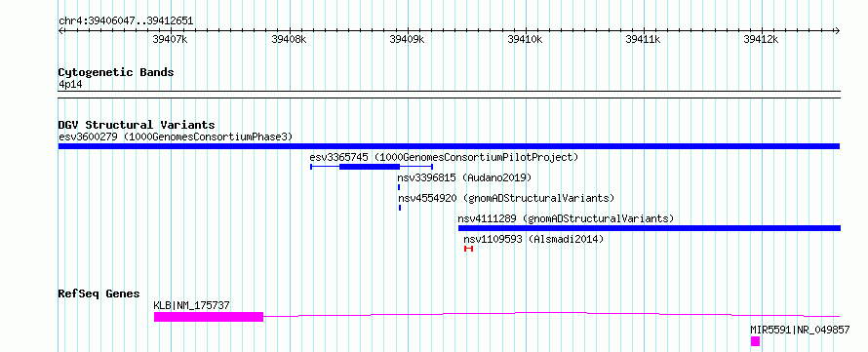The width and height of the screenshot is (868, 352).
Task: Open esv3365745 (1000GenomesConsortiumPilotProject) label
Action: coord(444,157)
